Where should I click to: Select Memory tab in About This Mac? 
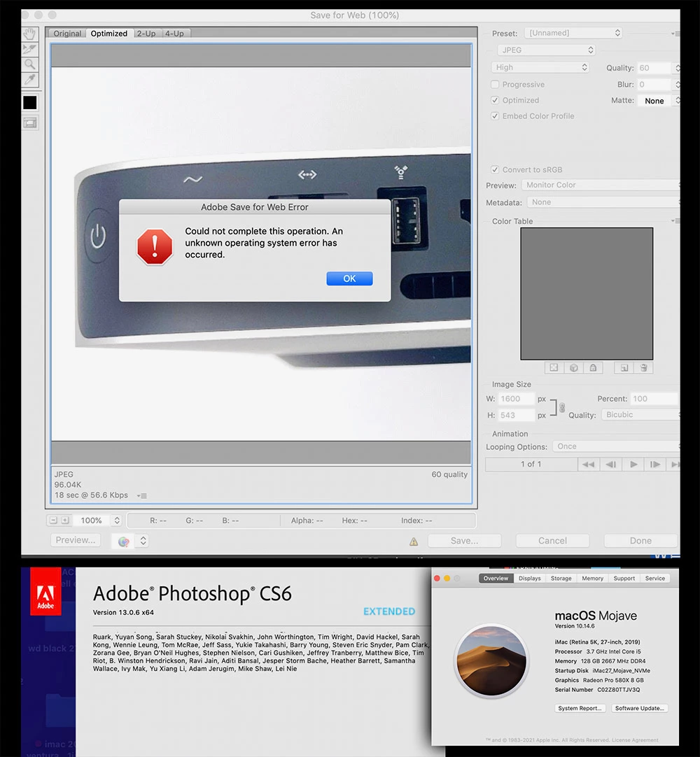592,579
